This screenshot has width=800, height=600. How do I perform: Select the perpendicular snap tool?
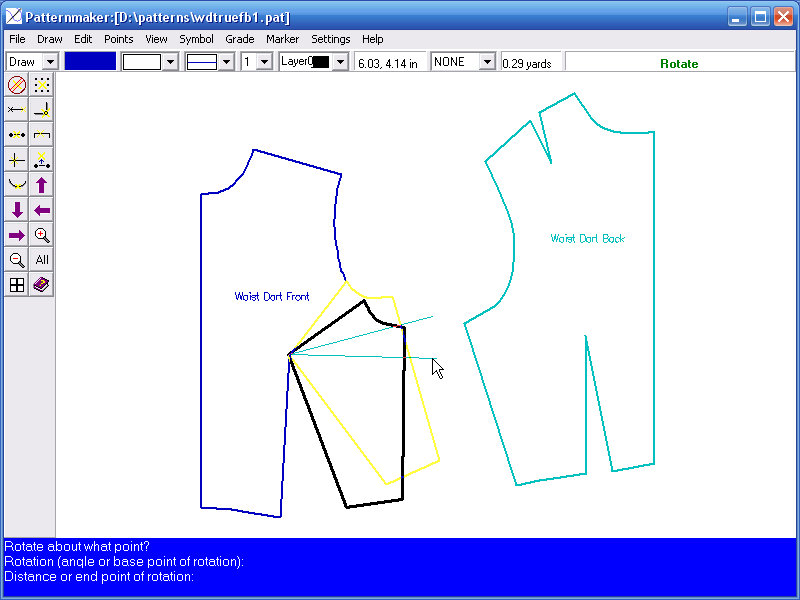(41, 110)
